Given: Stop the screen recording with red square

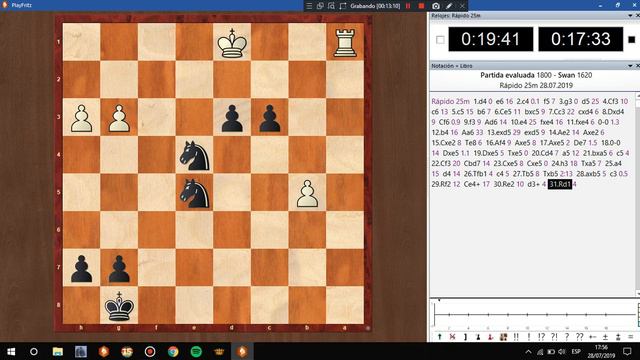Looking at the screenshot, I should 422,6.
